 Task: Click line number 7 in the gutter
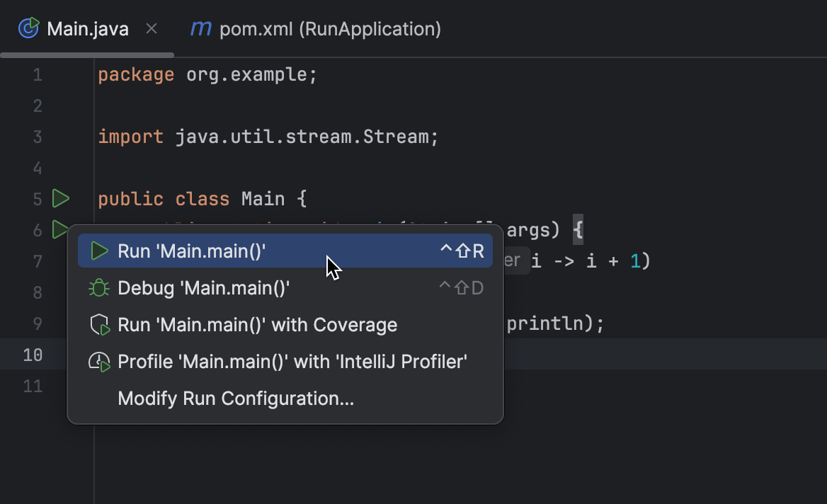[38, 261]
